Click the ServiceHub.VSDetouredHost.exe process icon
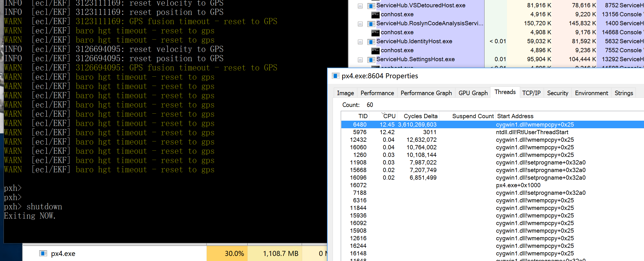The height and width of the screenshot is (261, 644). pyautogui.click(x=371, y=6)
